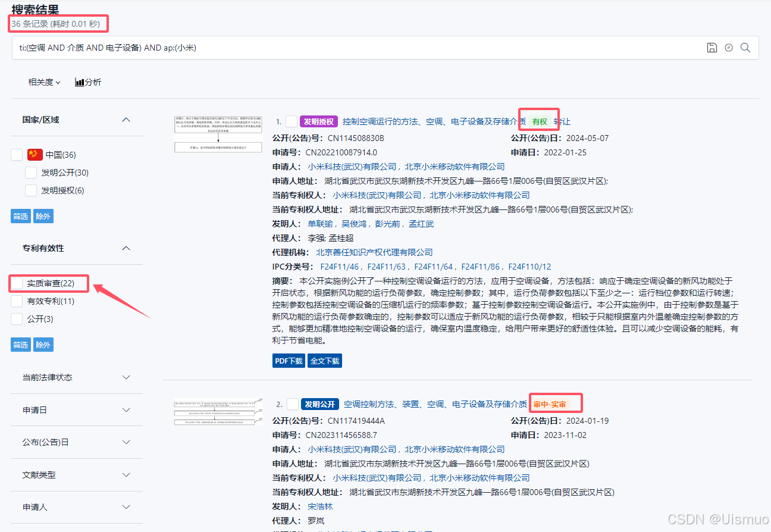
Task: Click thumbnail of result 2
Action: 218,412
